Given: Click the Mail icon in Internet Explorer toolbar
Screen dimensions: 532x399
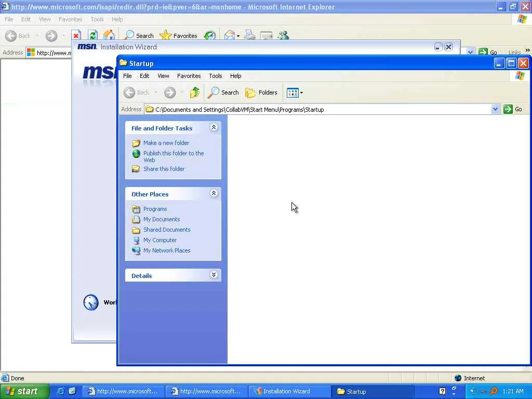Looking at the screenshot, I should coord(230,35).
